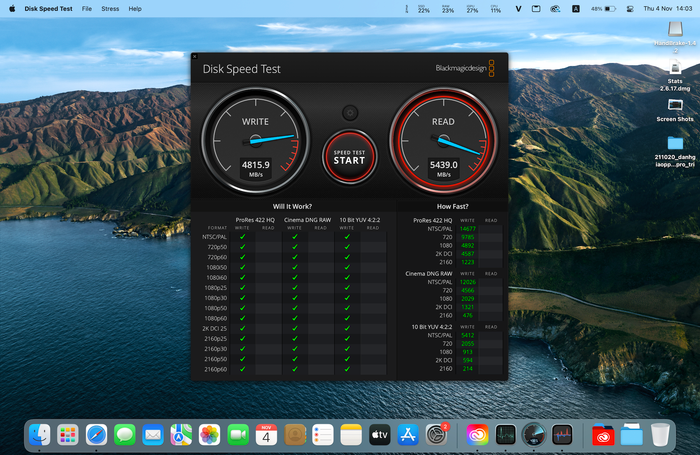Click the Cinema DNG RAW column header
Image resolution: width=700 pixels, height=455 pixels.
[x=307, y=220]
